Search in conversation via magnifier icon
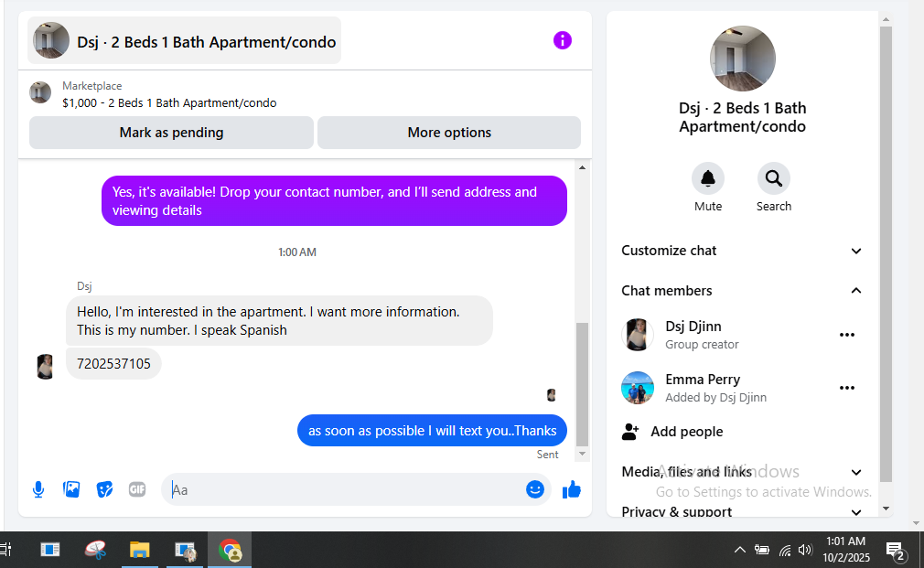 (x=774, y=178)
